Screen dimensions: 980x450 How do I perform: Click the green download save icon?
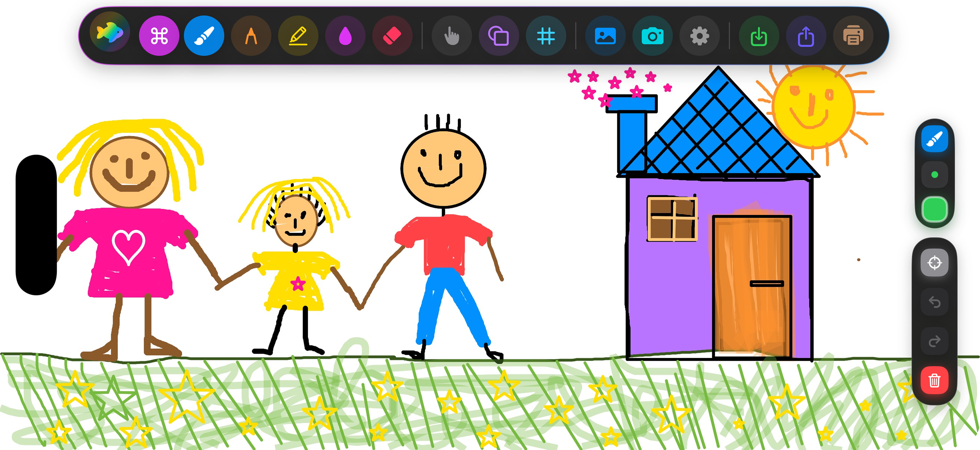click(x=759, y=36)
